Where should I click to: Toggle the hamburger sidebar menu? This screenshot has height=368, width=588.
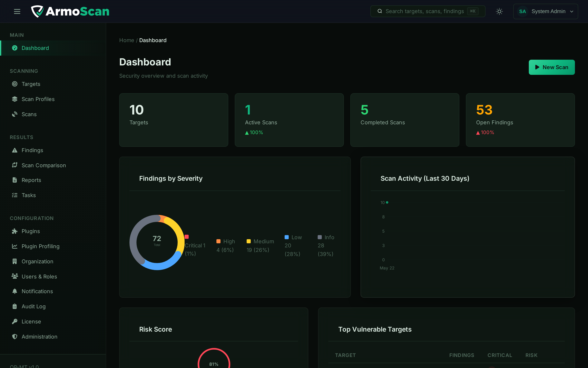[x=17, y=11]
